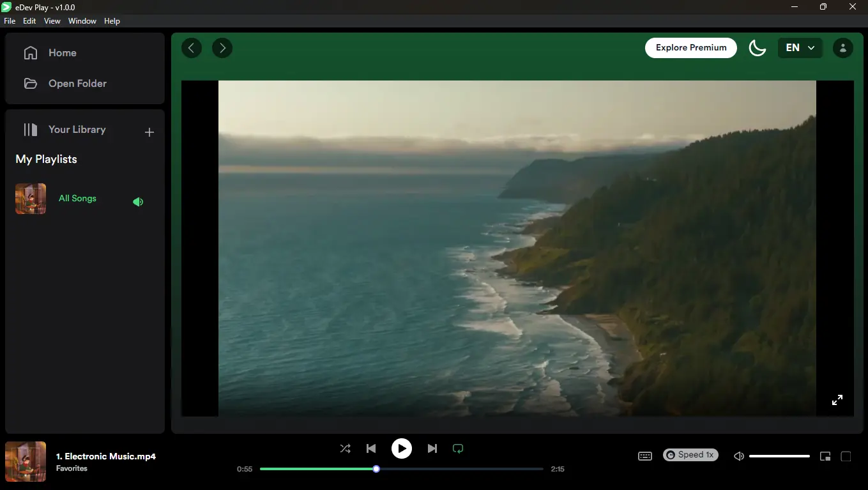This screenshot has height=490, width=868.
Task: Open the Speed 1x playback selector
Action: tap(690, 455)
